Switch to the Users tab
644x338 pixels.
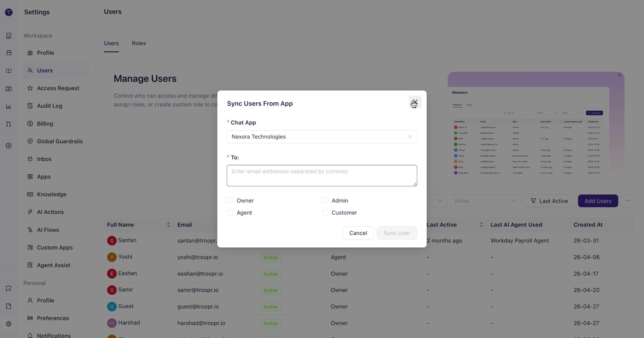click(111, 43)
